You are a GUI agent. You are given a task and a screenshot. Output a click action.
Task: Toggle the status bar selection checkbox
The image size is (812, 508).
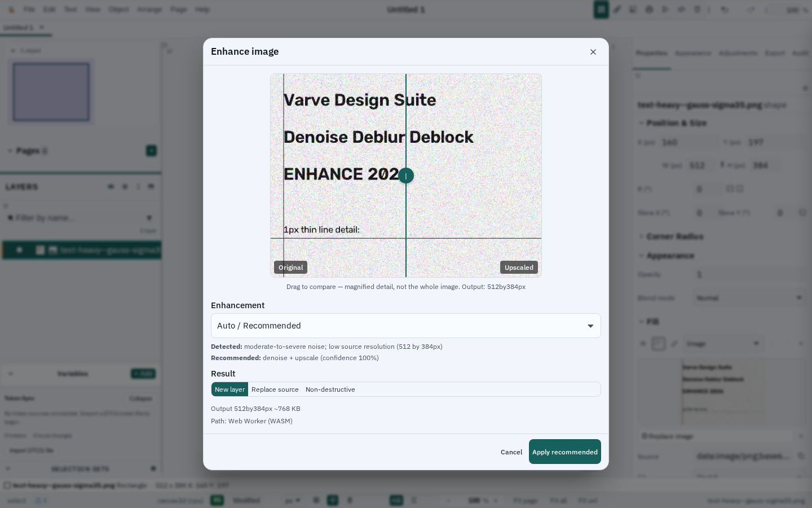[x=7, y=485]
